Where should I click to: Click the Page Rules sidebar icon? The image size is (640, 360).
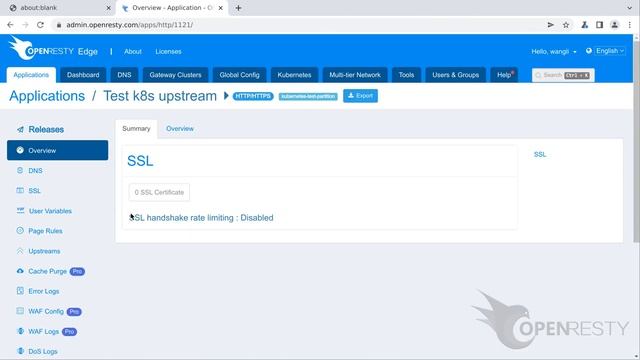click(x=20, y=231)
